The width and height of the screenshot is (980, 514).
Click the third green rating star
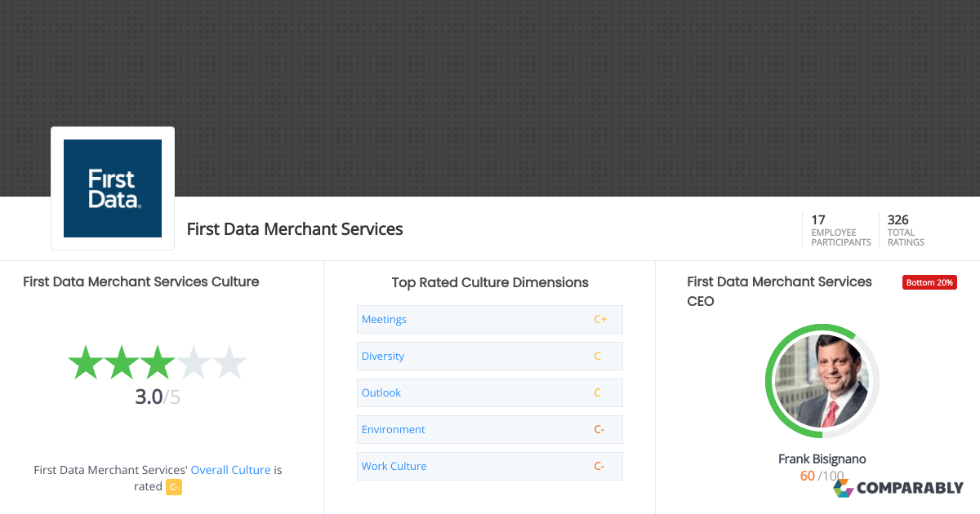click(x=157, y=362)
